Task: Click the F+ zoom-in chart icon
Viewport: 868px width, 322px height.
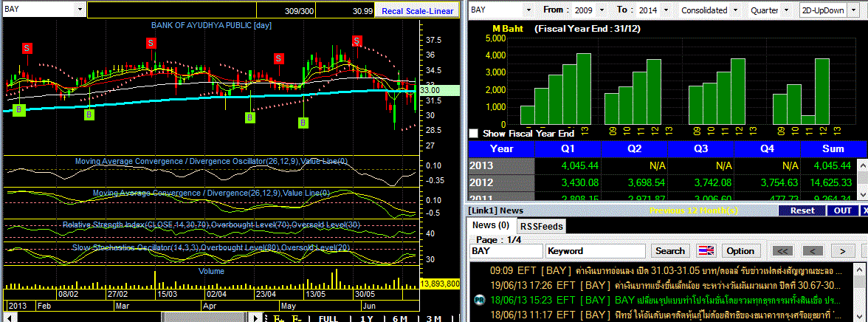Action: (x=278, y=318)
